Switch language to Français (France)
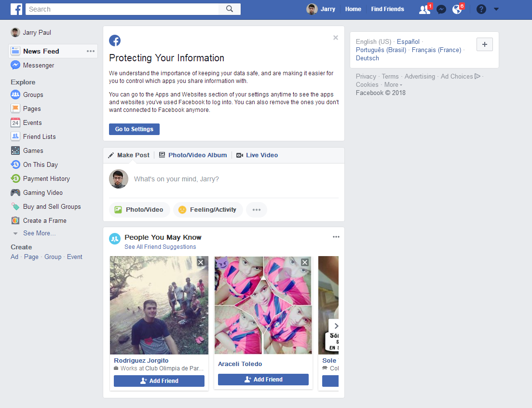532x408 pixels. pyautogui.click(x=437, y=50)
